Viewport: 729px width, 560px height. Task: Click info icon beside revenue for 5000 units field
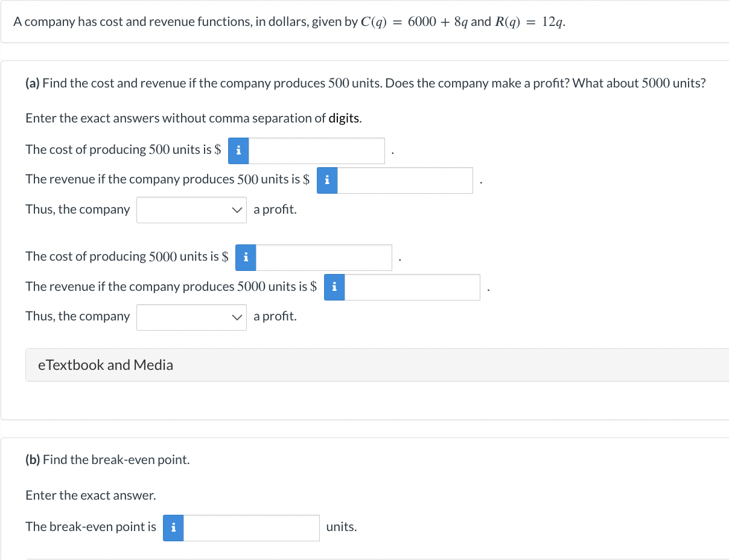pos(334,287)
